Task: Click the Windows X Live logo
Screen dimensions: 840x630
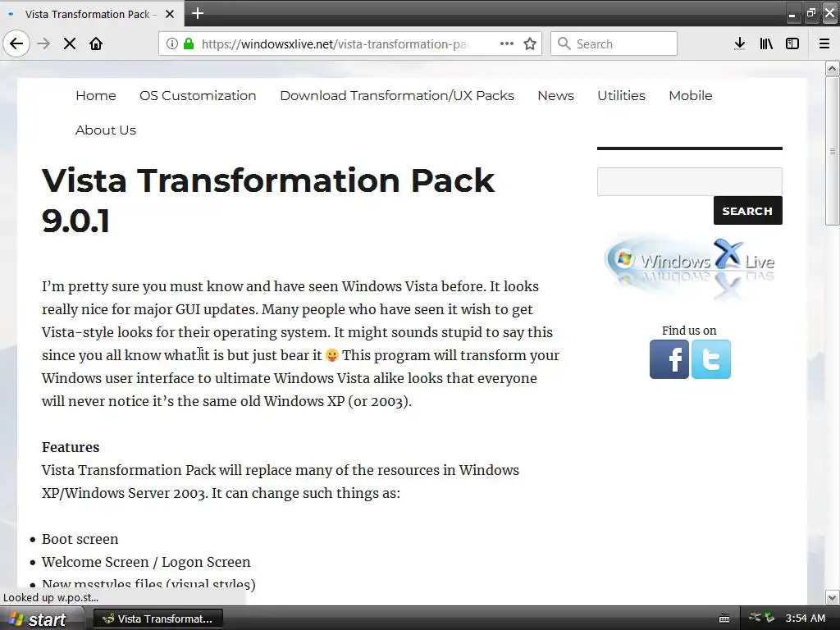Action: coord(690,267)
